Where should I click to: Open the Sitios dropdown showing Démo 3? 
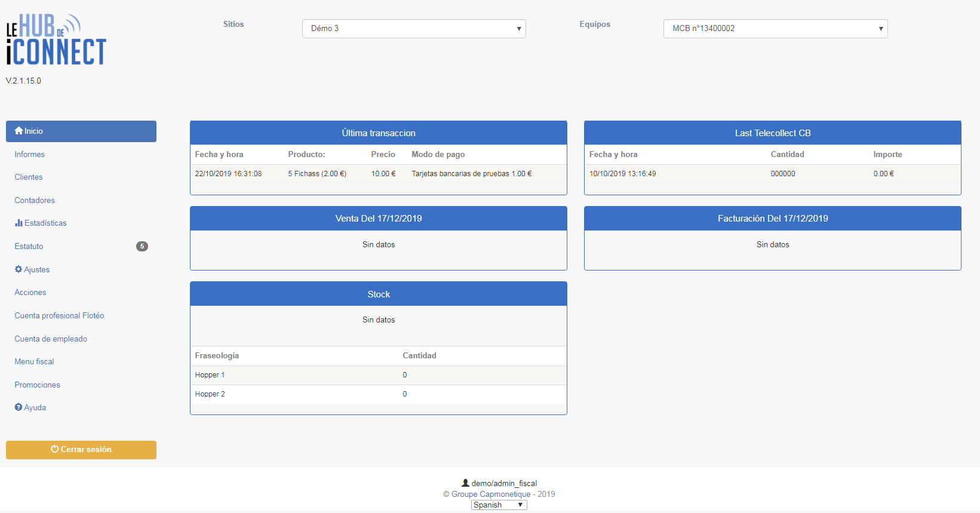414,29
